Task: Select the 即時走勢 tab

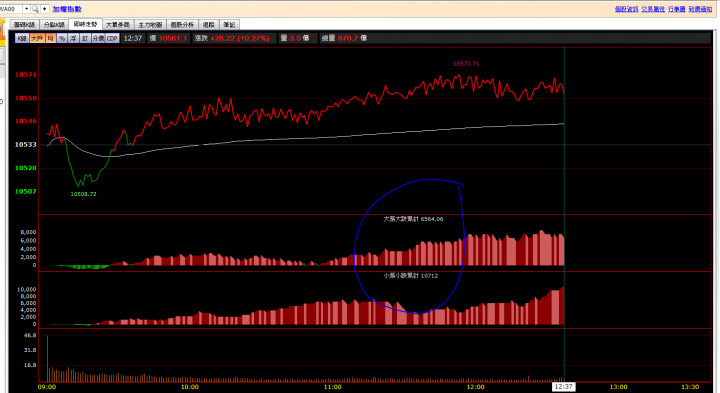Action: 85,24
